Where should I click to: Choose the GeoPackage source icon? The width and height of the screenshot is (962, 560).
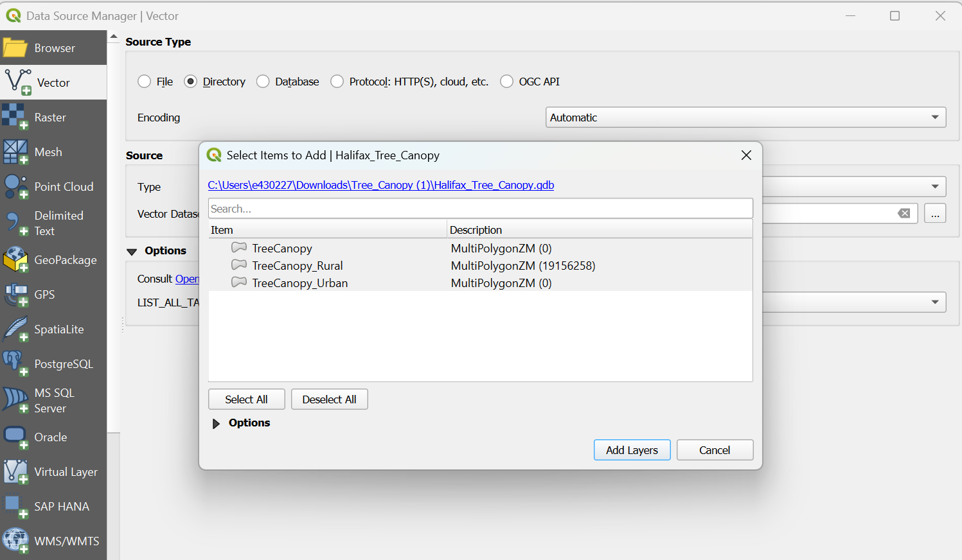[15, 260]
